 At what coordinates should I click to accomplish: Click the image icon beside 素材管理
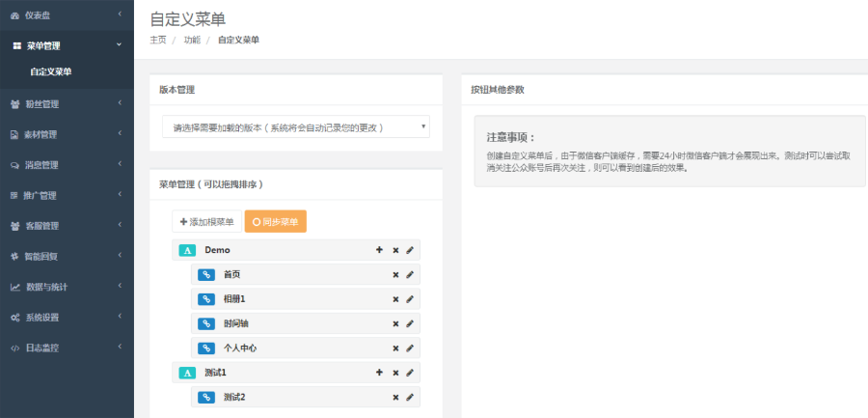(14, 135)
